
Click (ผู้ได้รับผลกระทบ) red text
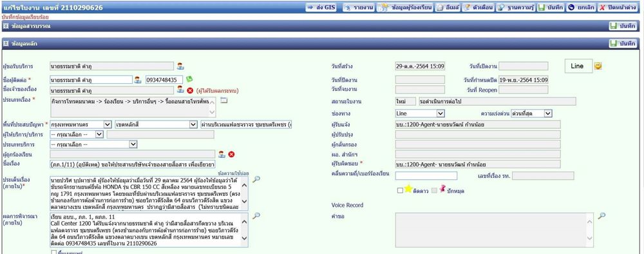(x=217, y=90)
